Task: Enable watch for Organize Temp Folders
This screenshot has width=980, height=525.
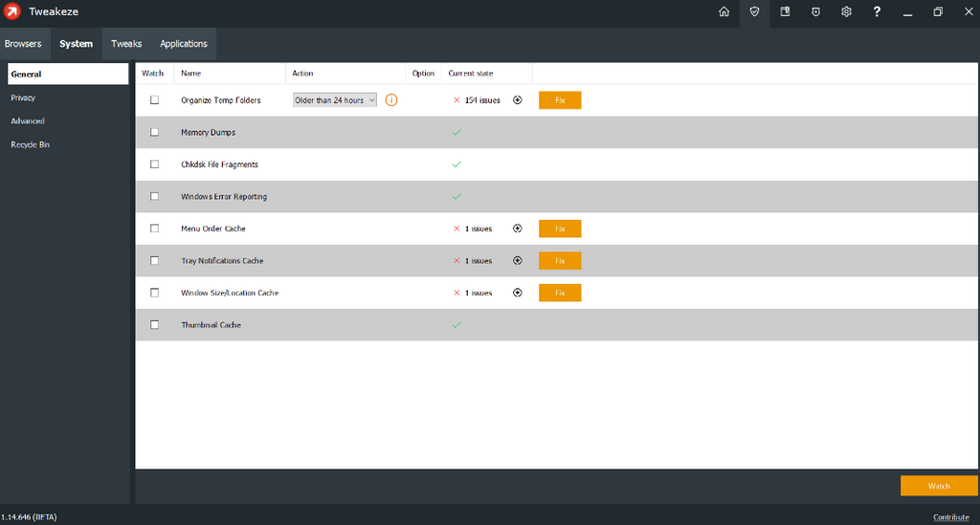Action: pyautogui.click(x=154, y=99)
